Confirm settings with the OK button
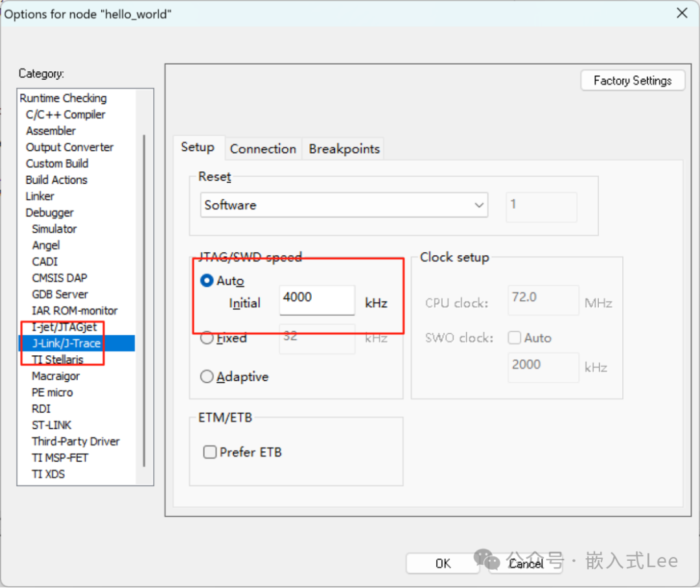This screenshot has width=700, height=588. click(x=443, y=563)
